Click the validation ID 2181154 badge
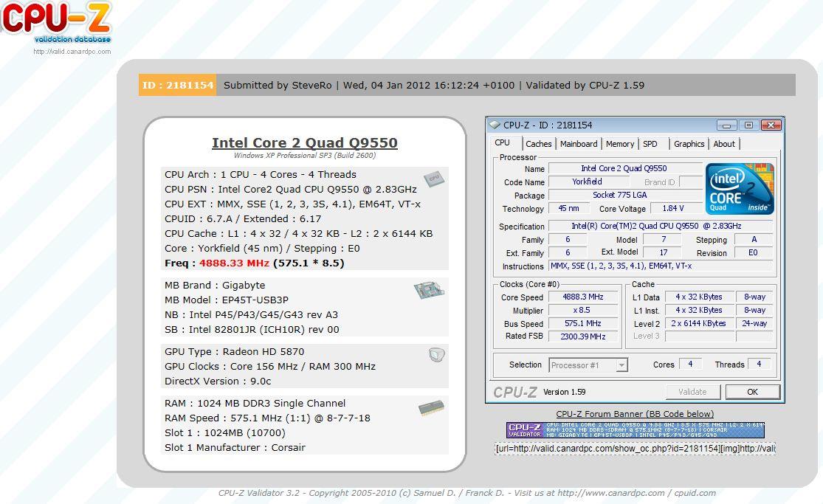The image size is (823, 504). point(177,85)
